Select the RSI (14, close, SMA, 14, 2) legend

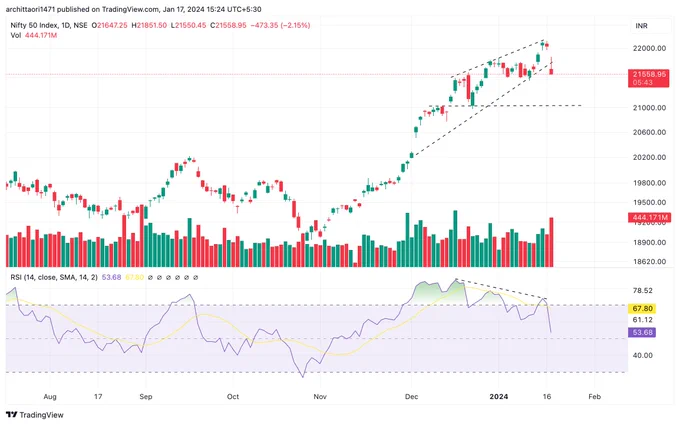pyautogui.click(x=54, y=277)
